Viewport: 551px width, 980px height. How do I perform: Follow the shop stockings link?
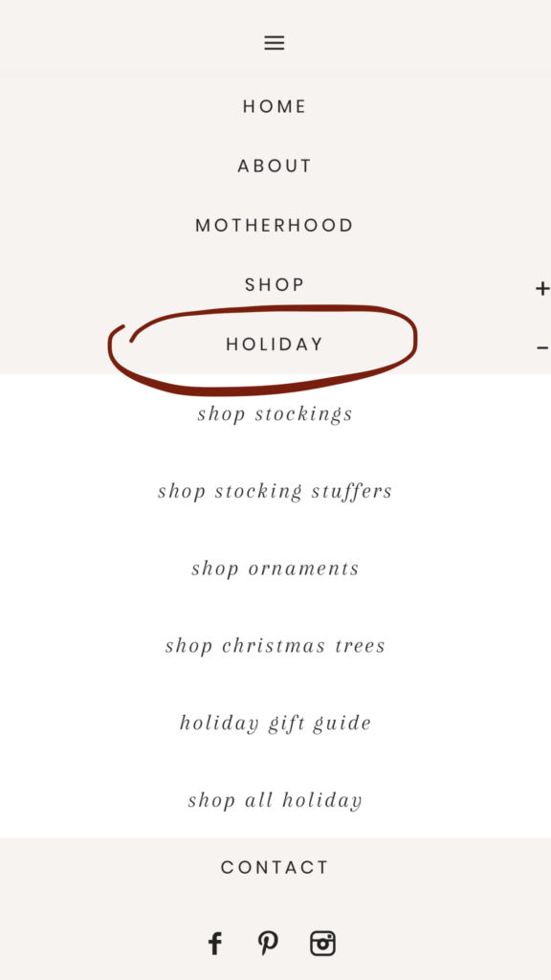click(x=275, y=413)
